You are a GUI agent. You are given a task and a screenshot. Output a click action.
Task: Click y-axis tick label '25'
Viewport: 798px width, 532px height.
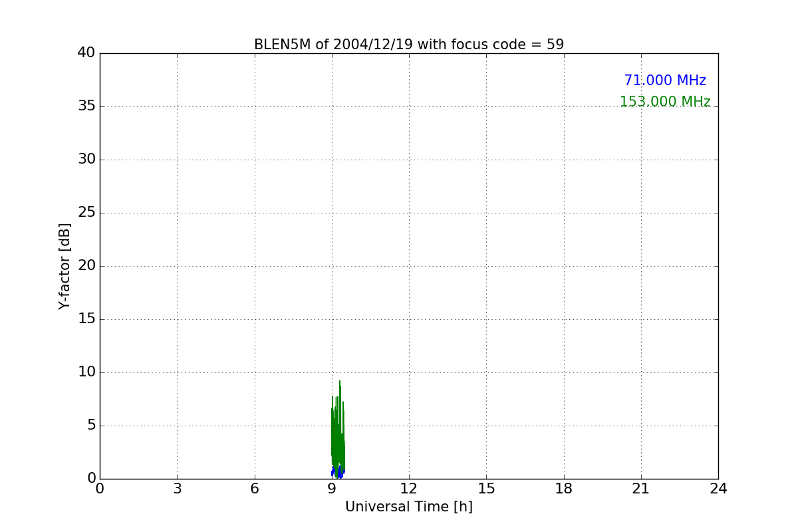click(x=86, y=213)
